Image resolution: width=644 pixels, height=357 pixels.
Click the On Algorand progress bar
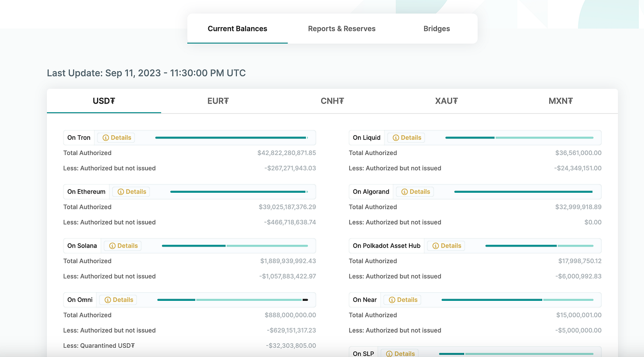(523, 192)
